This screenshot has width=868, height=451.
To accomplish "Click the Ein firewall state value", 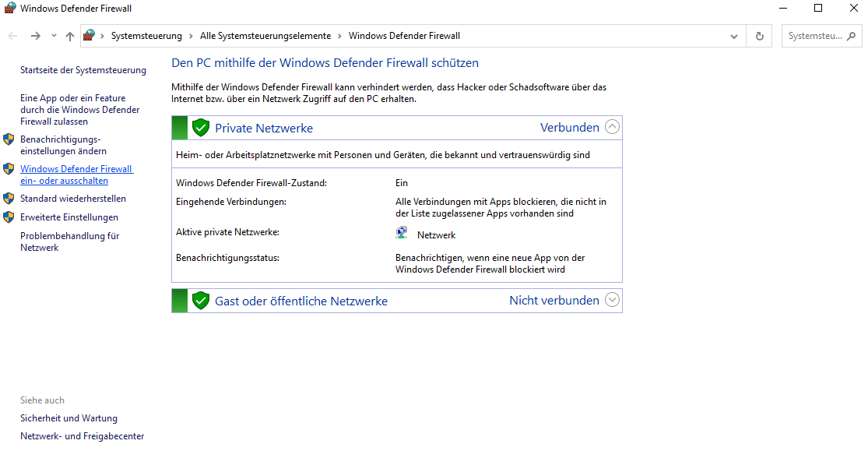I will tap(402, 183).
